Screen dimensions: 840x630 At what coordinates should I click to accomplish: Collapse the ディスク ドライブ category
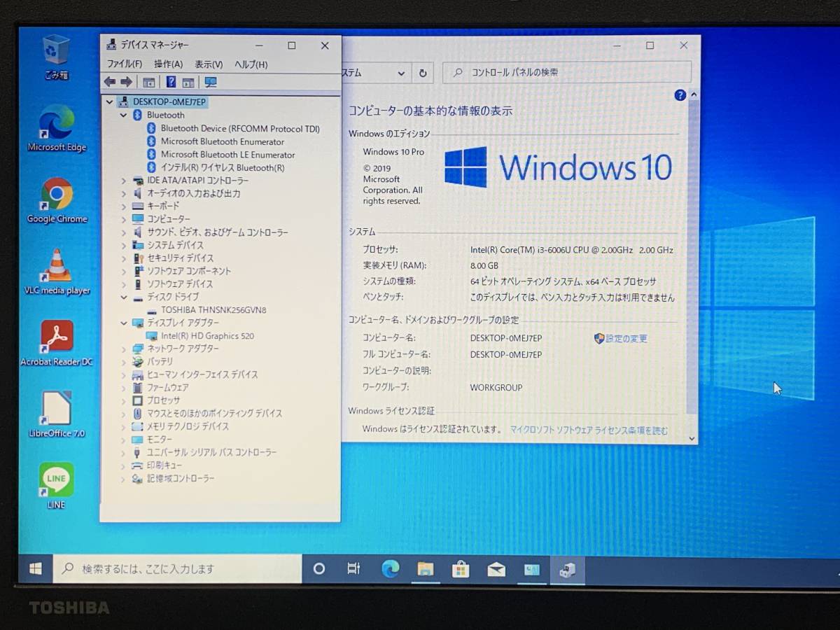point(124,297)
